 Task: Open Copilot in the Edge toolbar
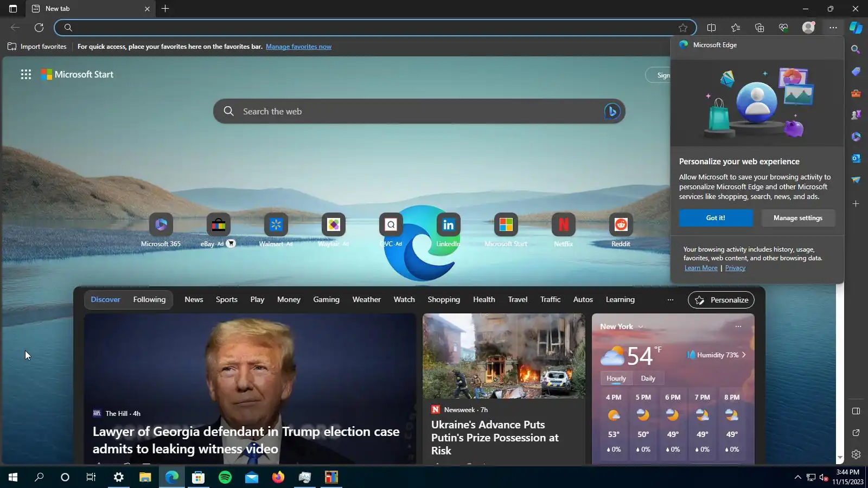[x=856, y=27]
